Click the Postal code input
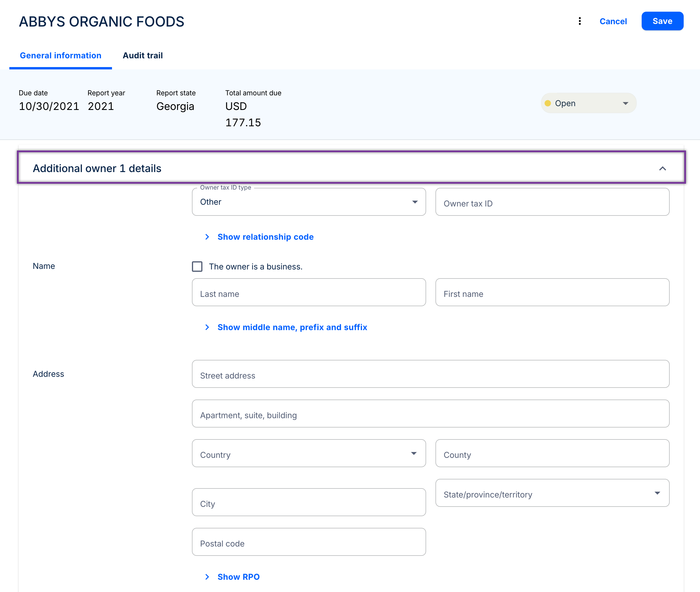Image resolution: width=700 pixels, height=592 pixels. click(x=308, y=542)
